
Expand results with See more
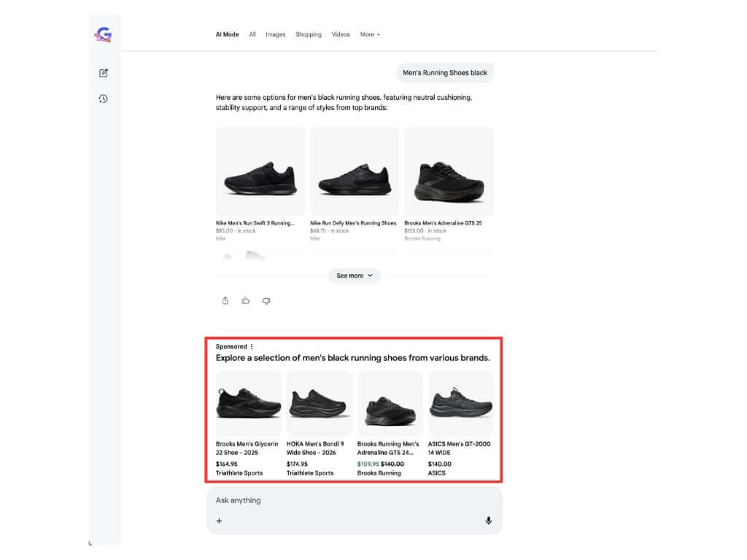(355, 276)
